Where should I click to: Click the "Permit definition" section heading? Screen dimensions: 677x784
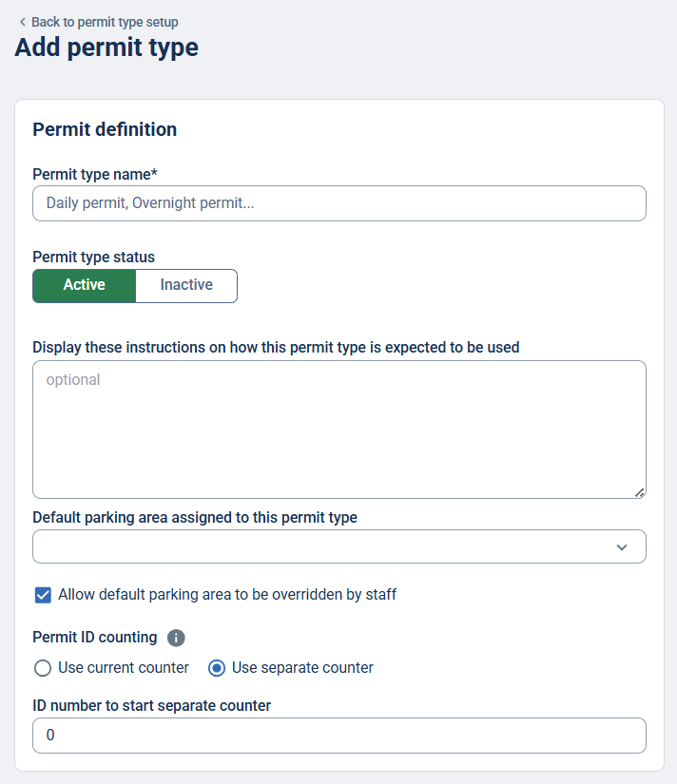coord(105,129)
